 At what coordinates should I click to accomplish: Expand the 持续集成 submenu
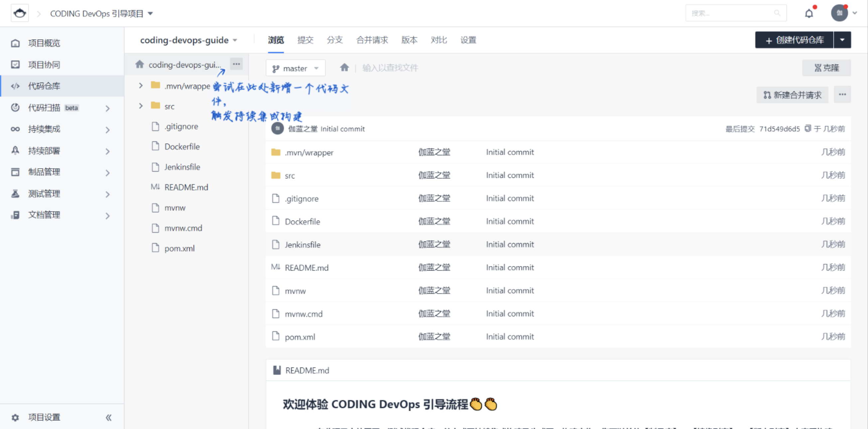[107, 130]
